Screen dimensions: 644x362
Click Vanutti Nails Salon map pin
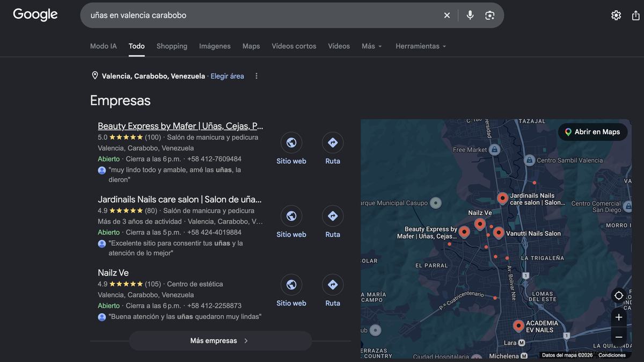coord(499,233)
